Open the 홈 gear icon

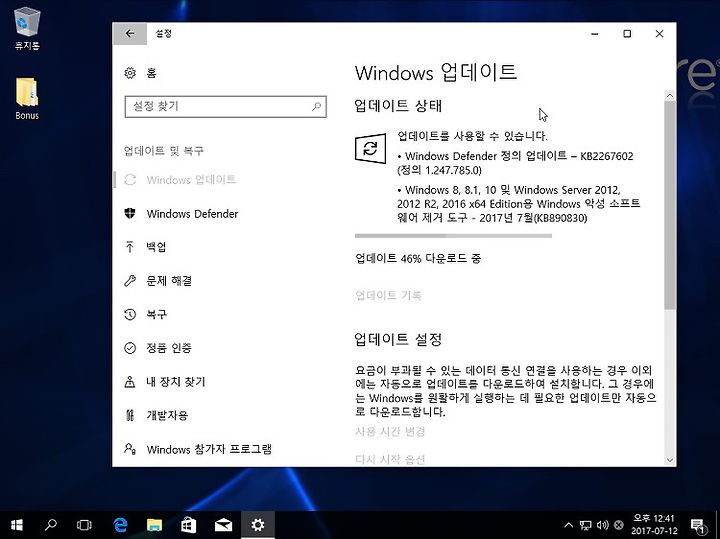pyautogui.click(x=130, y=73)
